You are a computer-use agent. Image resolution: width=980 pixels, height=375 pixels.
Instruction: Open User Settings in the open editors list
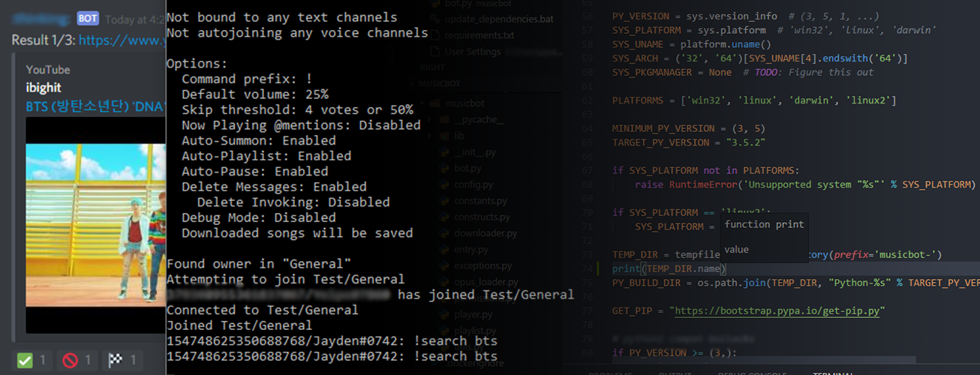coord(473,52)
